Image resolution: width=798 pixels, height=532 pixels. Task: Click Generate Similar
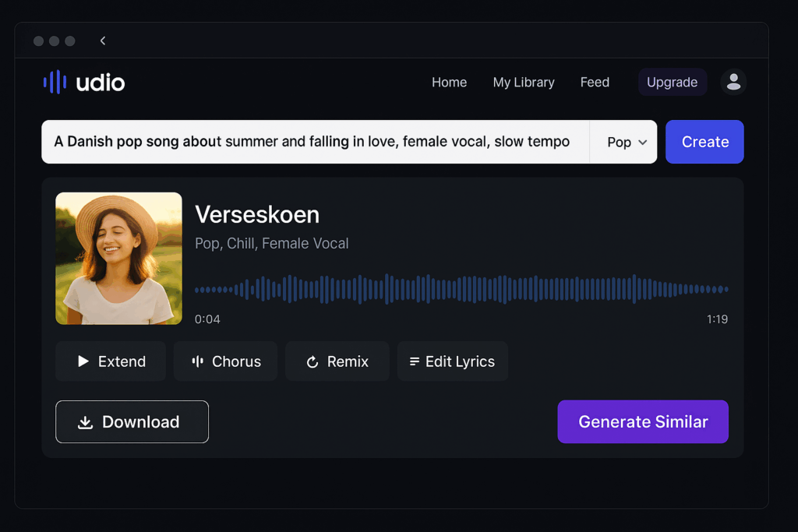(x=642, y=421)
